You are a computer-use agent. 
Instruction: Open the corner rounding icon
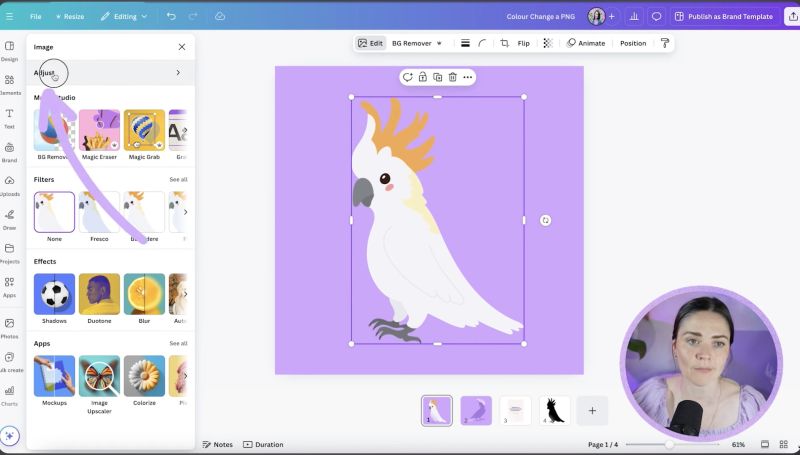tap(482, 43)
